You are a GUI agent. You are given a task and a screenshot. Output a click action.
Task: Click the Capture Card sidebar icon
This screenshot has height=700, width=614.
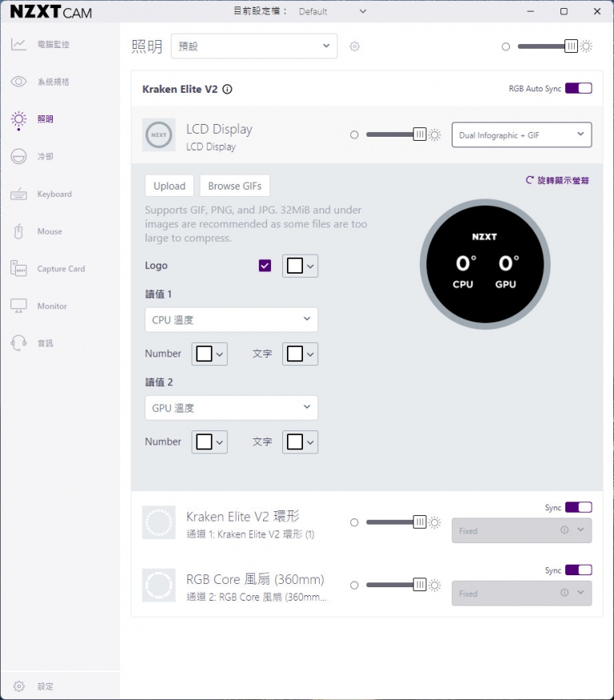(18, 269)
